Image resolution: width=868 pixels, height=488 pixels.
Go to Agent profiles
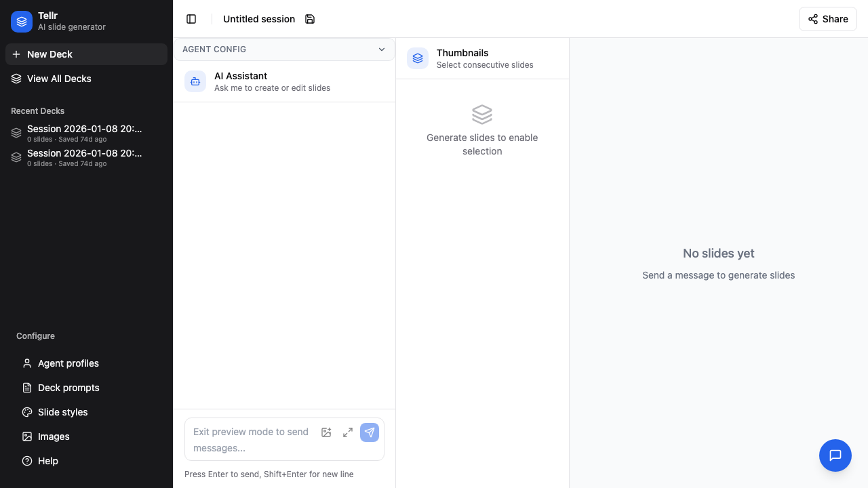[x=68, y=363]
